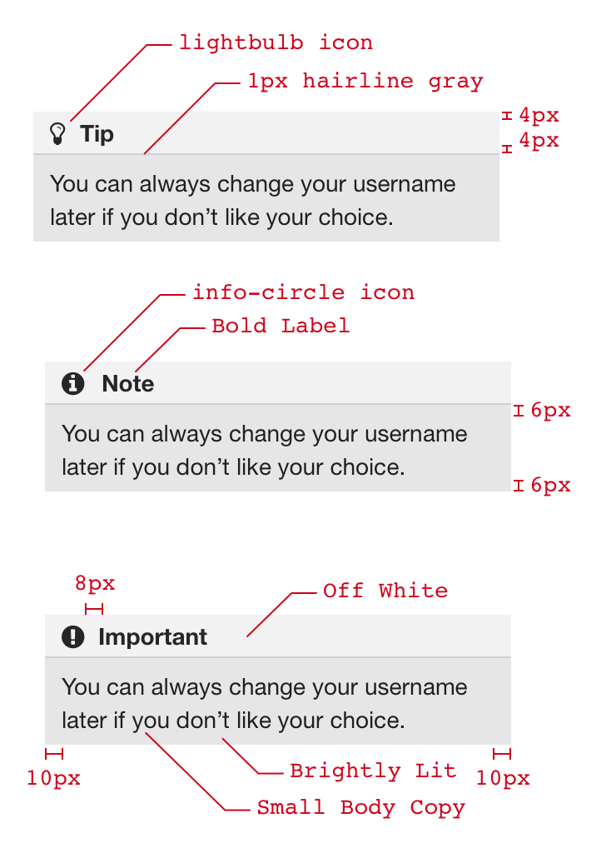The width and height of the screenshot is (616, 868).
Task: Click the "Off White" annotation
Action: (385, 591)
